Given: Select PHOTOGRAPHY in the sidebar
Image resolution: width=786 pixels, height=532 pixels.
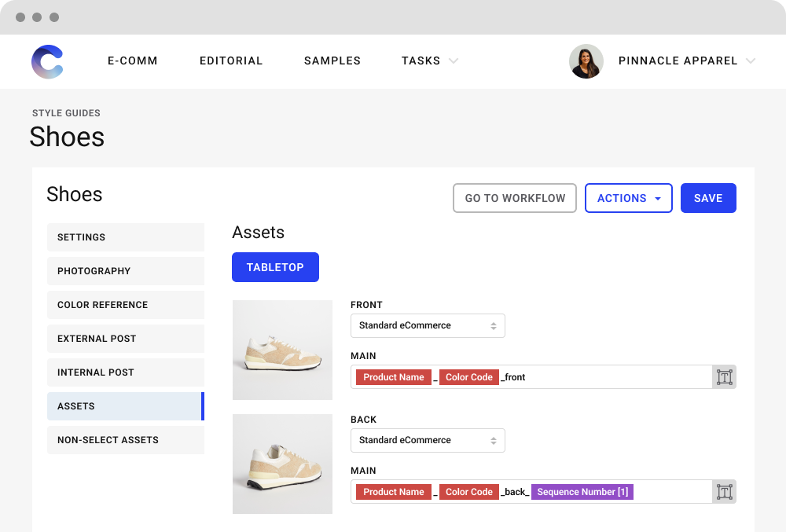Looking at the screenshot, I should pyautogui.click(x=126, y=271).
